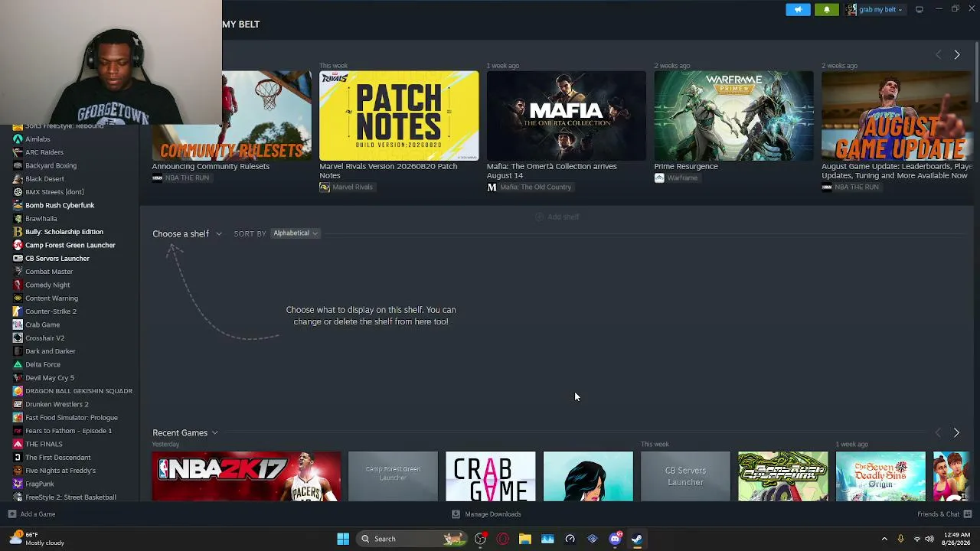Open the Crab Game sidebar icon

coord(18,324)
